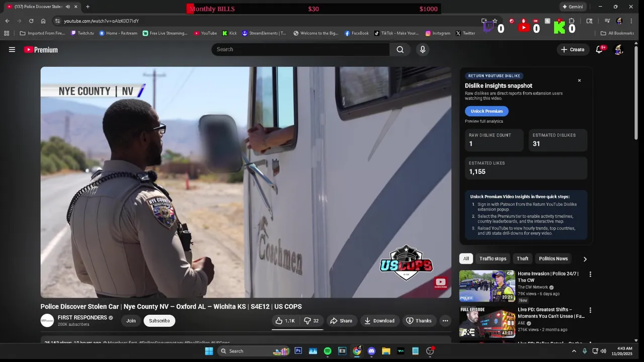The image size is (644, 362).
Task: Select the Politics News filter chip
Action: pyautogui.click(x=553, y=258)
